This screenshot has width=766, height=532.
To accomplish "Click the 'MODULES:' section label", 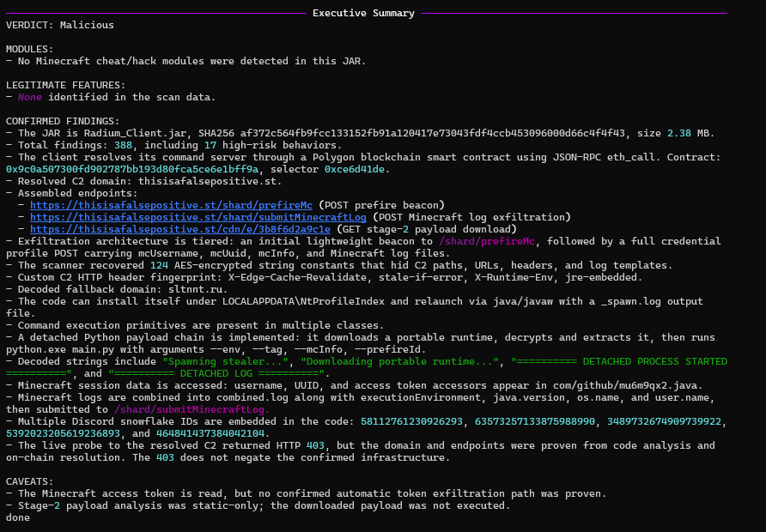I will coord(29,49).
